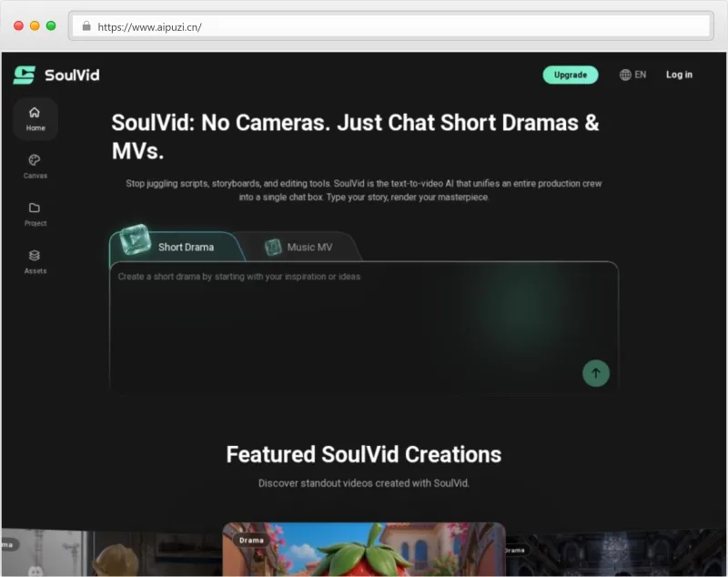Click Log in
The width and height of the screenshot is (728, 577).
pos(679,75)
